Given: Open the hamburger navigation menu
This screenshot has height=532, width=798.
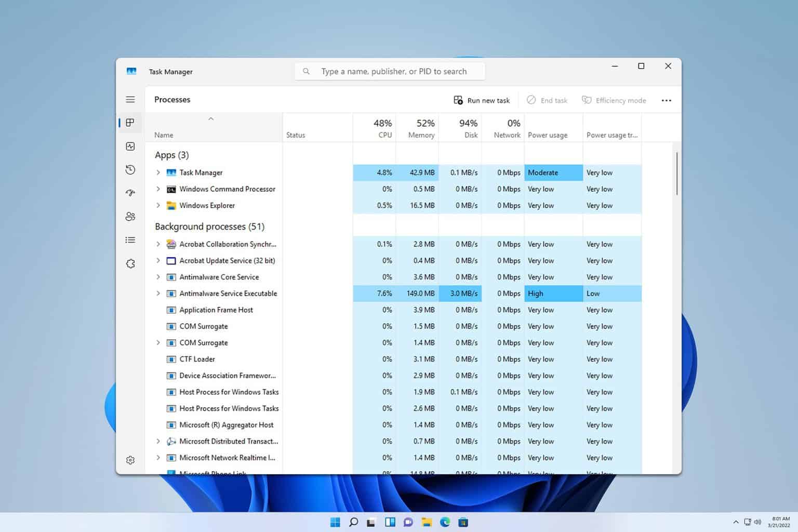Looking at the screenshot, I should point(130,99).
